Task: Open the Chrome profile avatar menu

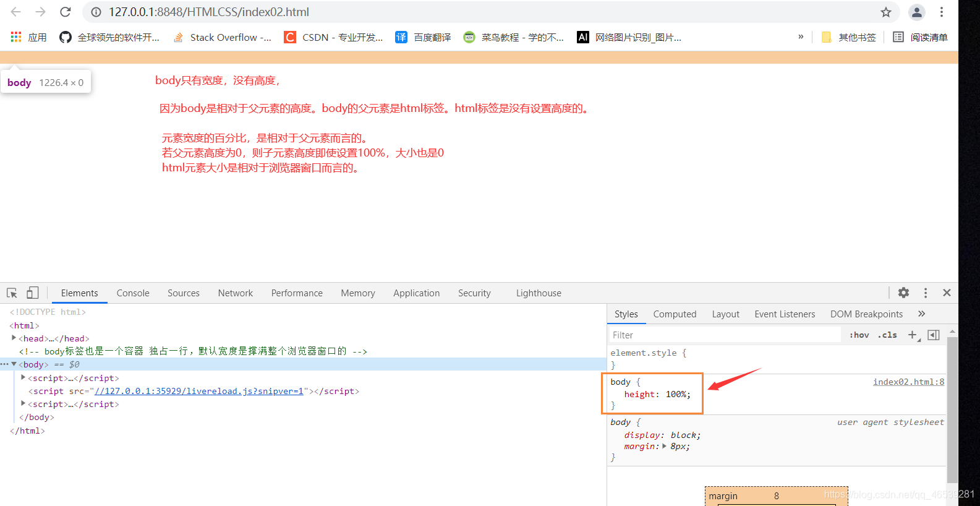Action: [x=917, y=12]
